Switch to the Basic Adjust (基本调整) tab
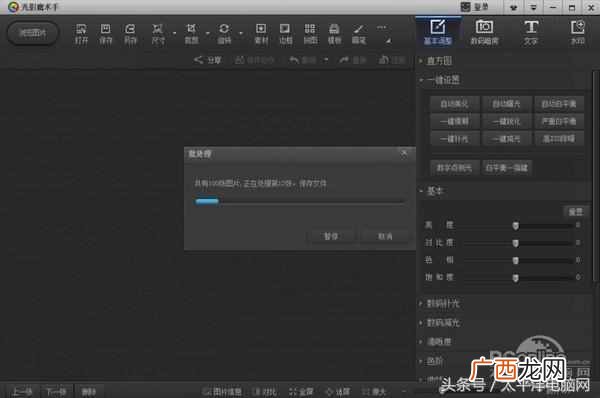This screenshot has width=600, height=398. click(438, 32)
